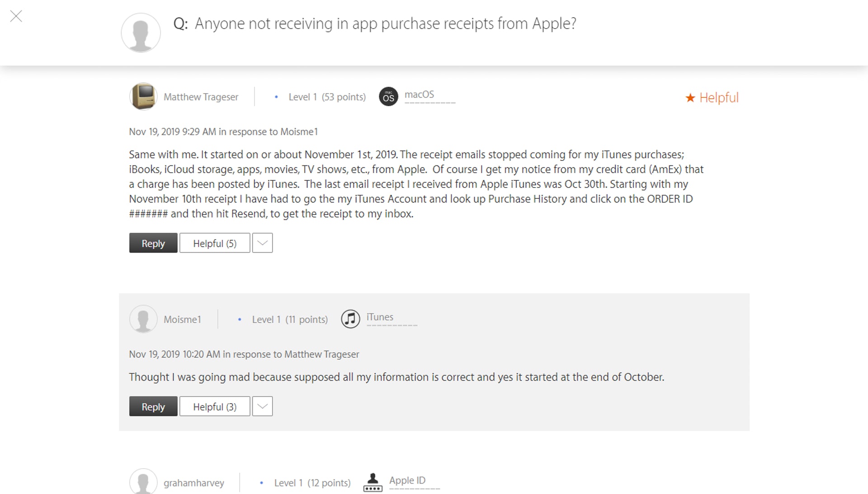Open the macOS community icon
Viewport: 868px width, 494px height.
point(388,96)
